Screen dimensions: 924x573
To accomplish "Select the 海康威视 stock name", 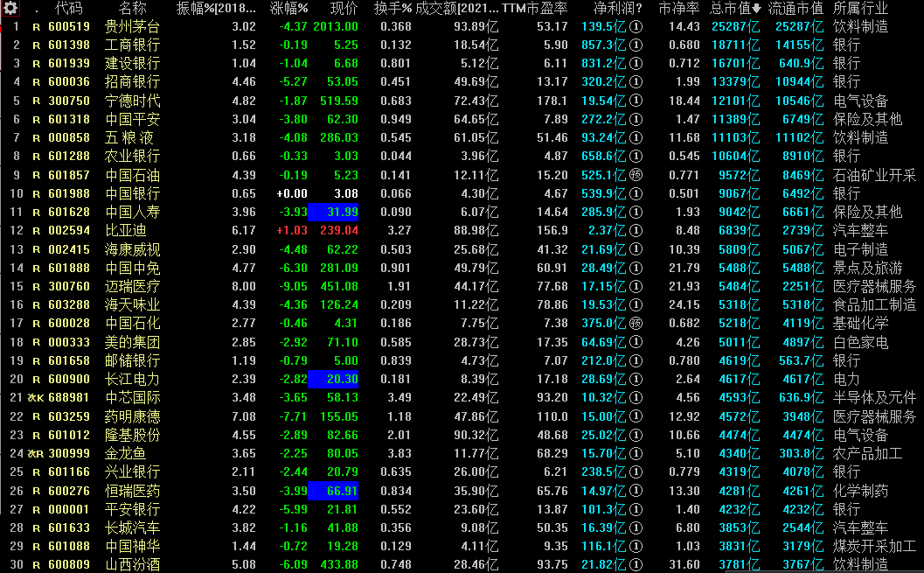I will [x=133, y=249].
